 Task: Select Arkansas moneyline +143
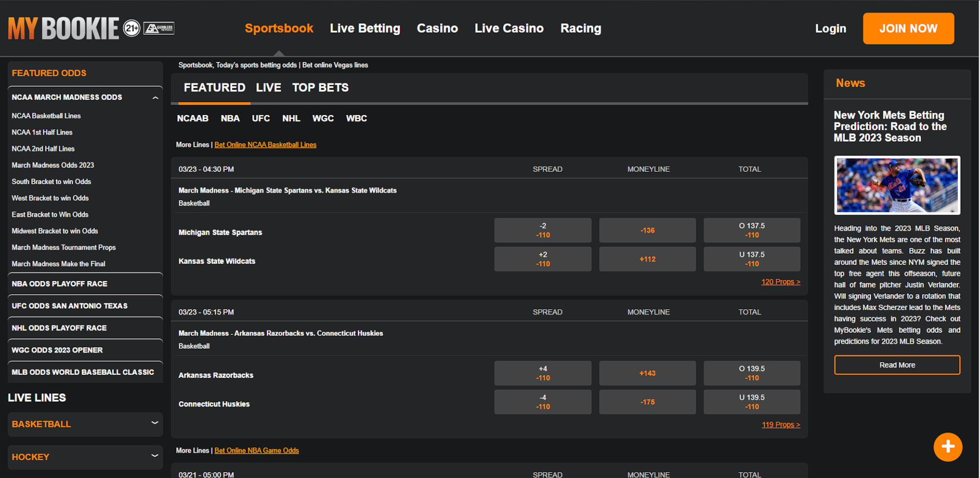click(647, 373)
